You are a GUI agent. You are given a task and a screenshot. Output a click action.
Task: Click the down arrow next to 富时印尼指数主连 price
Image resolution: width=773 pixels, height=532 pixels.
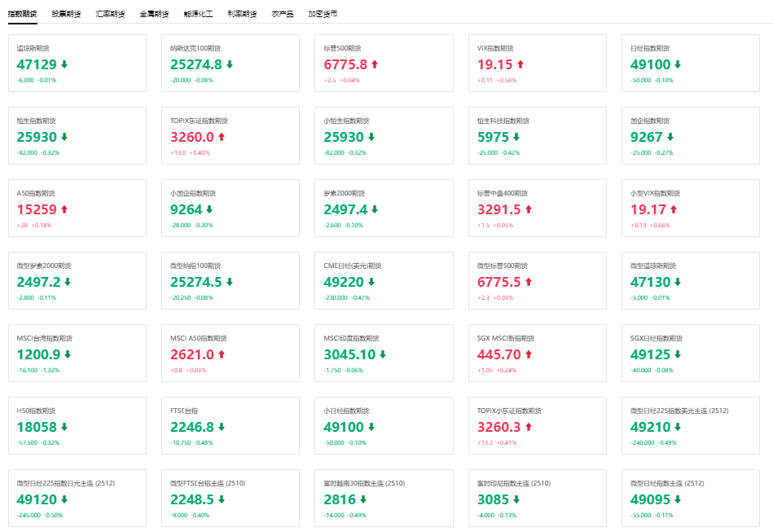[x=516, y=499]
